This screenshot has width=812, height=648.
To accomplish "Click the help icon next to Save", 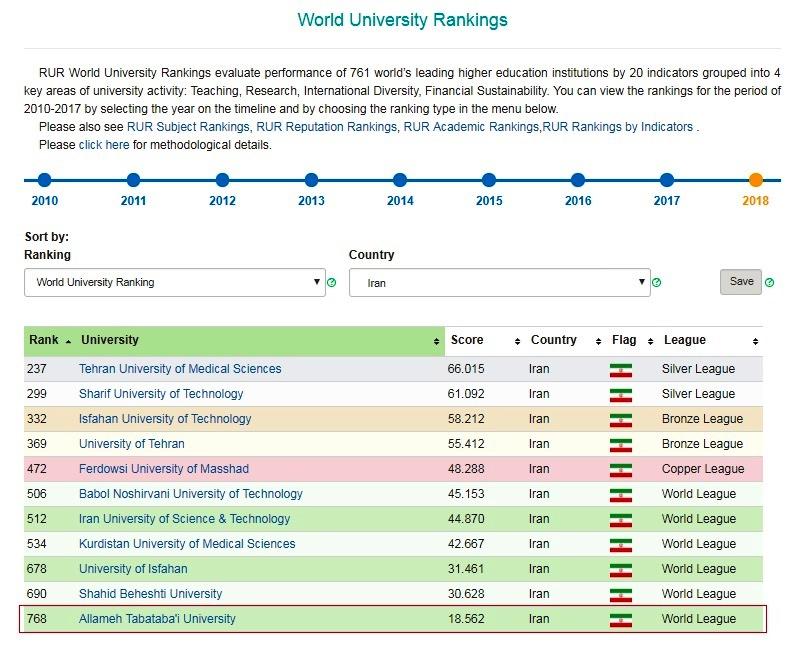I will tap(770, 283).
